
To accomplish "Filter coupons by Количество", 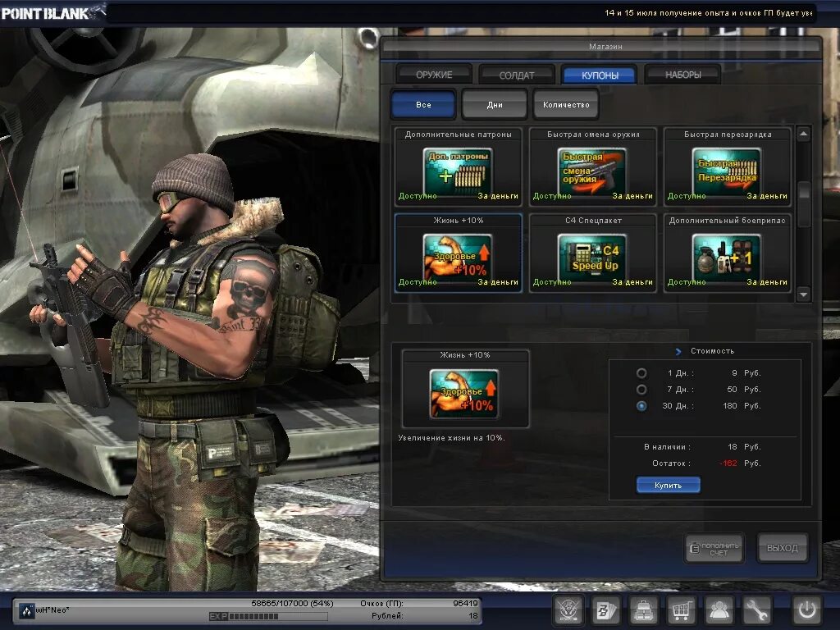I will tap(566, 104).
